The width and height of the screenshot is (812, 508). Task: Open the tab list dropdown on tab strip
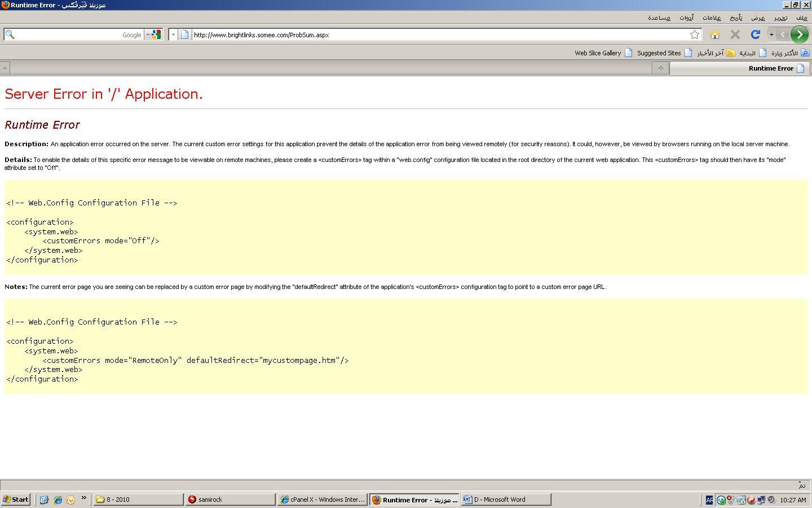[x=5, y=68]
